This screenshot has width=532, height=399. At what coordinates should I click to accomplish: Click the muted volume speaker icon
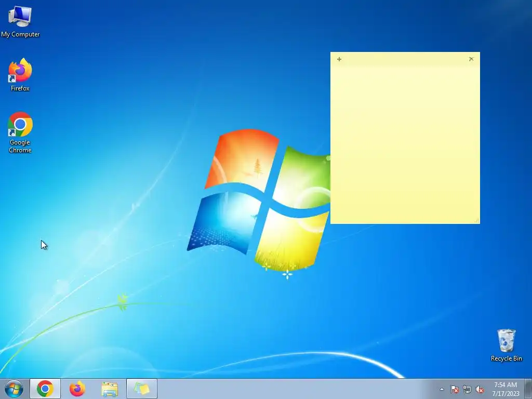click(x=480, y=389)
